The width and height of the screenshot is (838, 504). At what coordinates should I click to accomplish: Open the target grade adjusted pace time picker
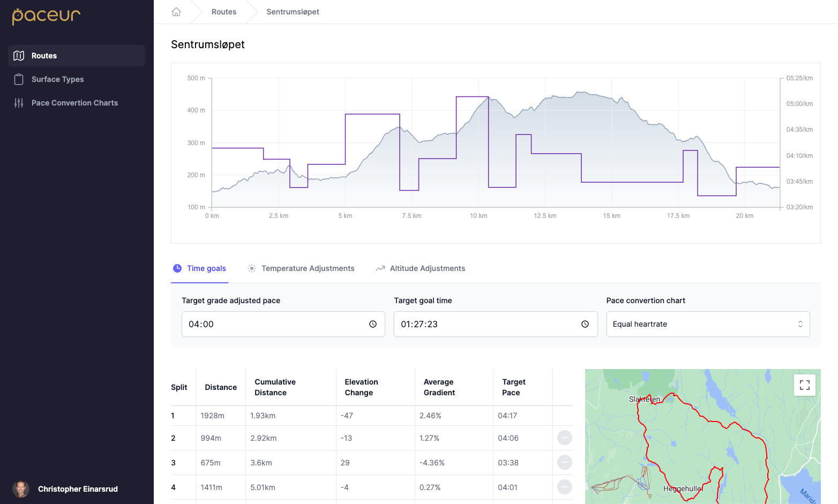point(372,324)
